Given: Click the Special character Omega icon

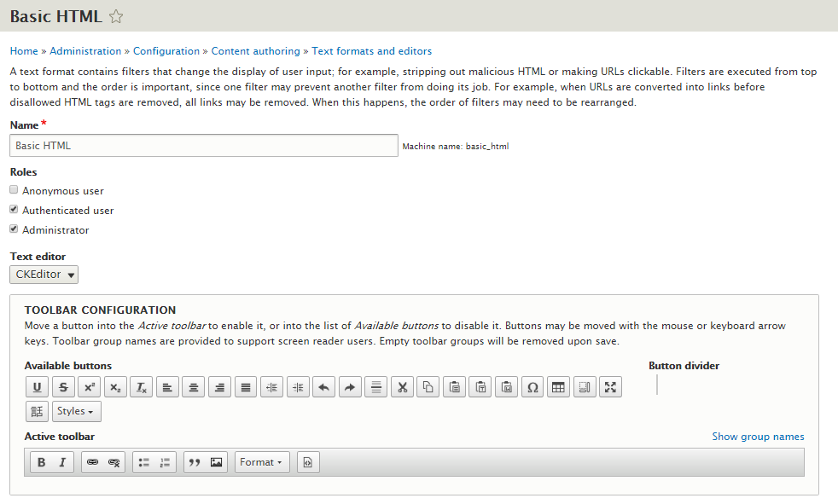Looking at the screenshot, I should tap(532, 387).
